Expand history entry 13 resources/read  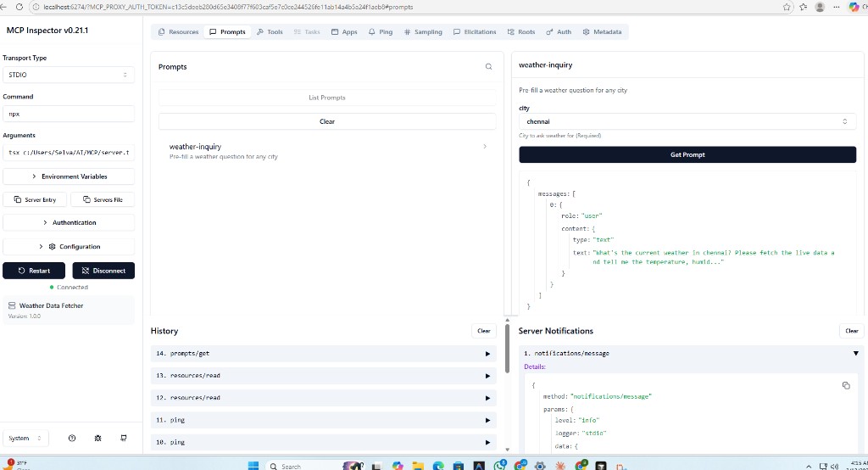coord(323,376)
